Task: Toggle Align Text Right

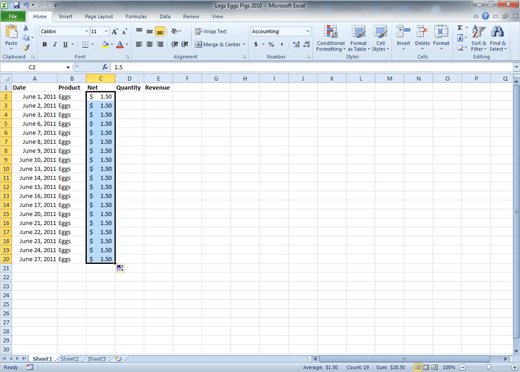Action: [x=160, y=44]
